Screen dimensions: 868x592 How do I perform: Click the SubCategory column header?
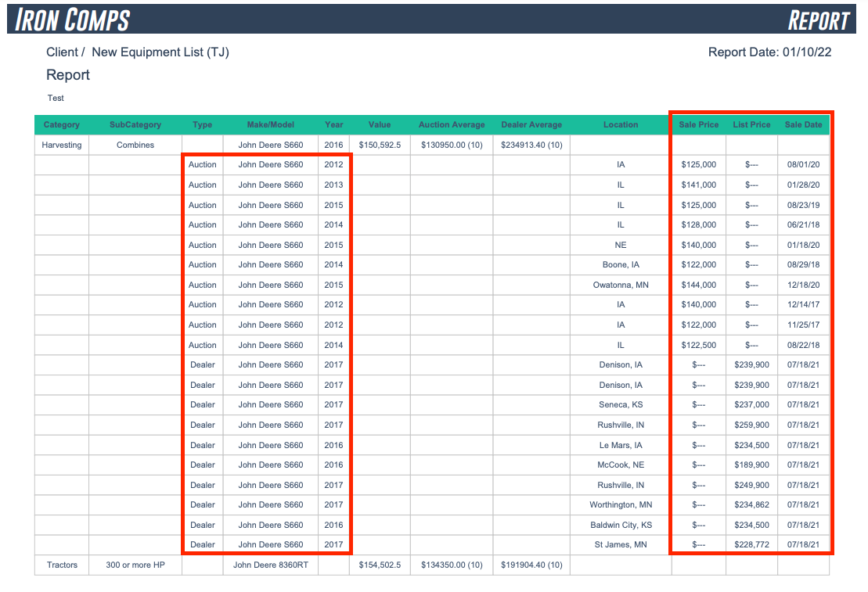[135, 124]
